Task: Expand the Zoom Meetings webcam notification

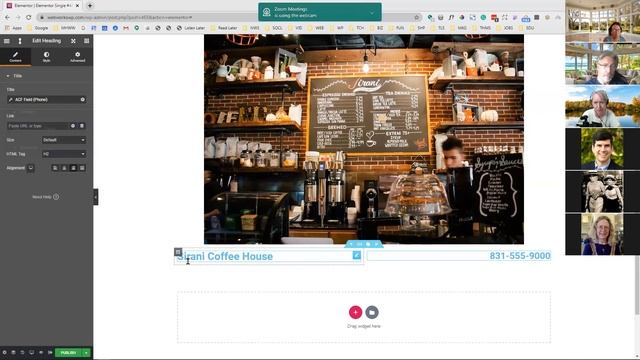Action: pos(372,12)
